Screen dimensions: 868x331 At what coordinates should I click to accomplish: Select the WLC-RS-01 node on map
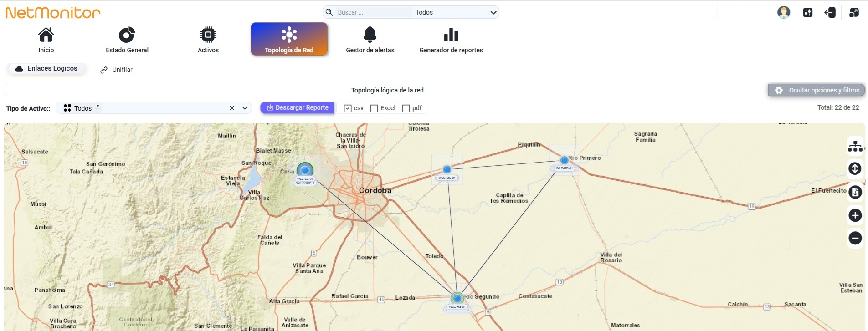pos(457,299)
